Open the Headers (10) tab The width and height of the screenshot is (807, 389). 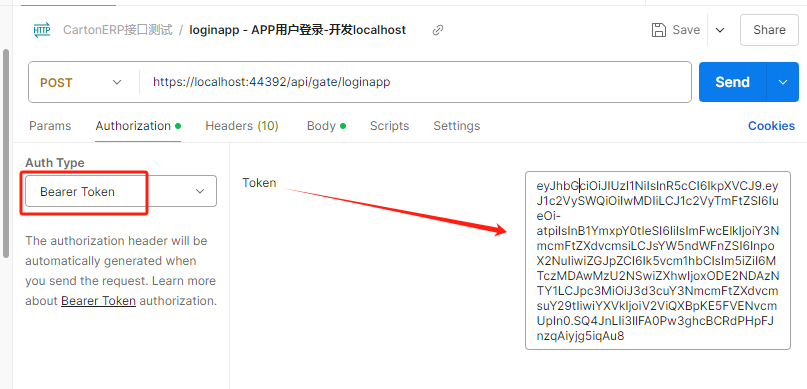[242, 126]
